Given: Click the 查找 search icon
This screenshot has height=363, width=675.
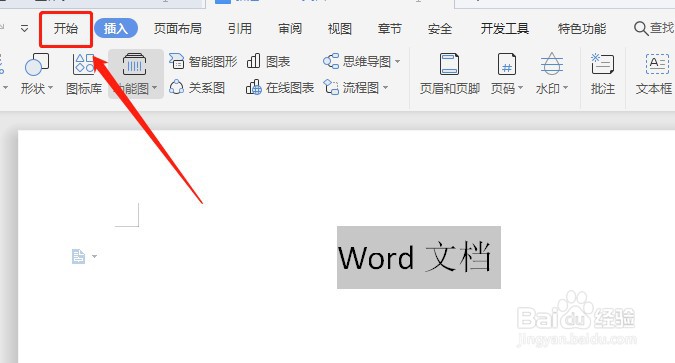Looking at the screenshot, I should 641,29.
